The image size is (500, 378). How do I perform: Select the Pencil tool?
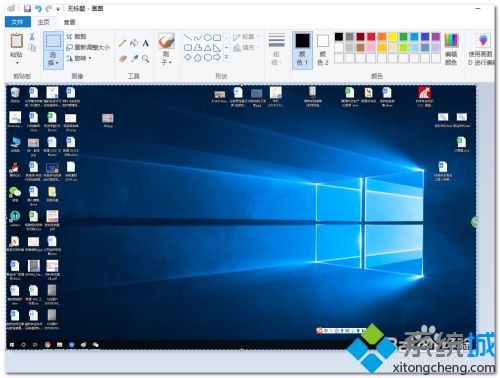pos(122,43)
